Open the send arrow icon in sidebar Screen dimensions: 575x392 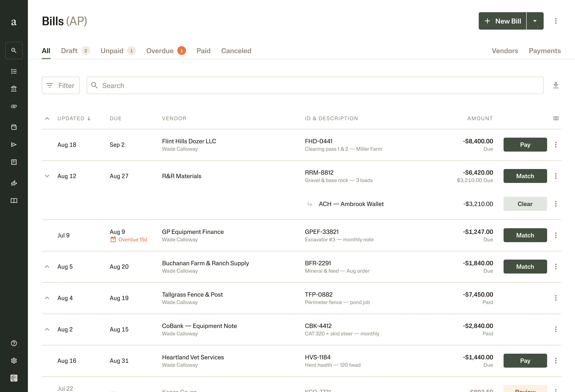14,145
